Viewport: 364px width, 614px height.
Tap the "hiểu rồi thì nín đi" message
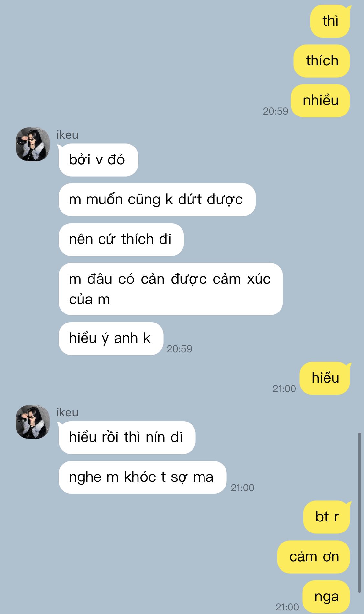tap(127, 437)
